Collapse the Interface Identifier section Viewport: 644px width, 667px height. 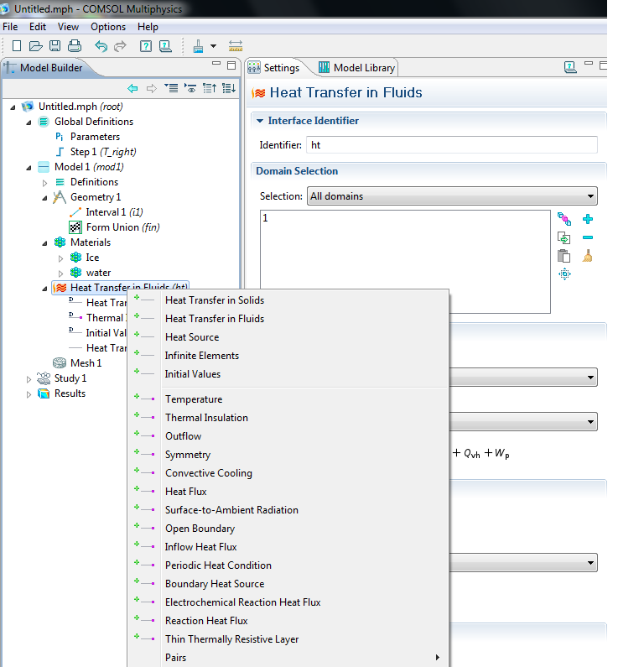(x=259, y=121)
